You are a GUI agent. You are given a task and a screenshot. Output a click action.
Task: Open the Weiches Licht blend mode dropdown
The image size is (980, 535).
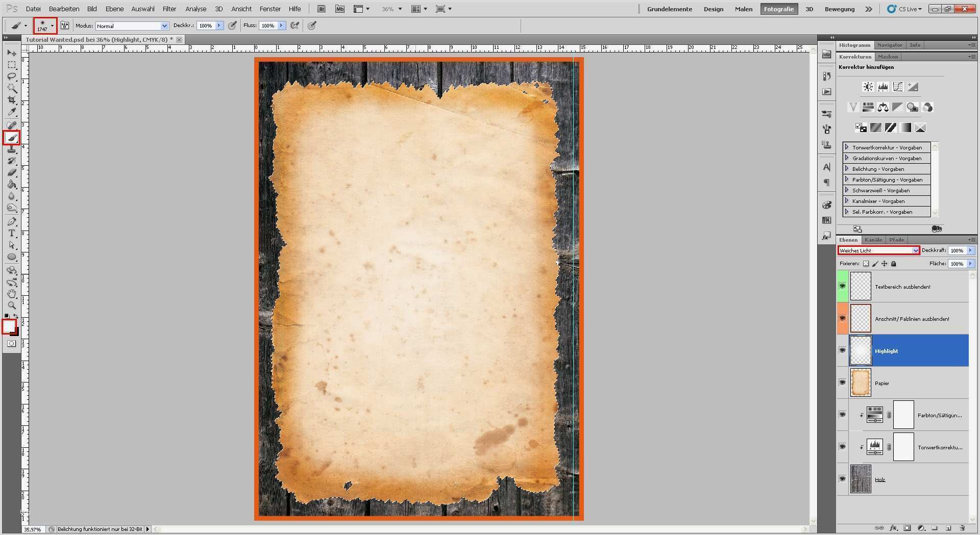(x=878, y=250)
